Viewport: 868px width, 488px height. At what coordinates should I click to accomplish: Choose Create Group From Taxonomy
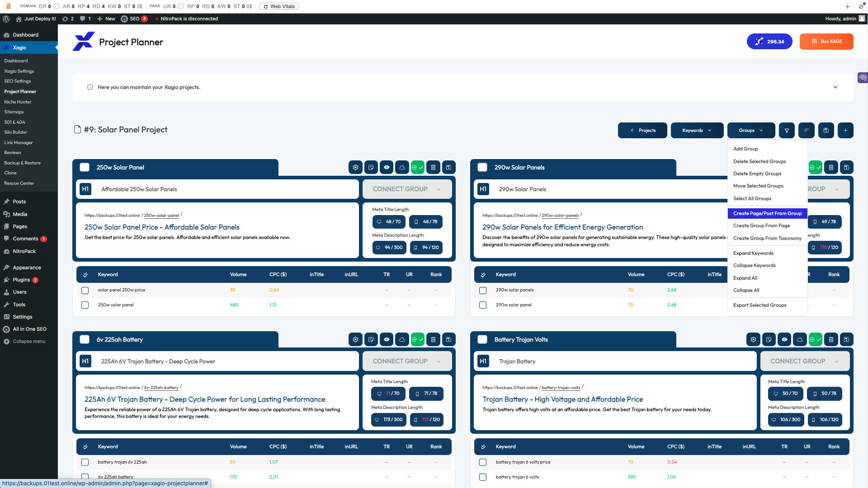tap(767, 239)
